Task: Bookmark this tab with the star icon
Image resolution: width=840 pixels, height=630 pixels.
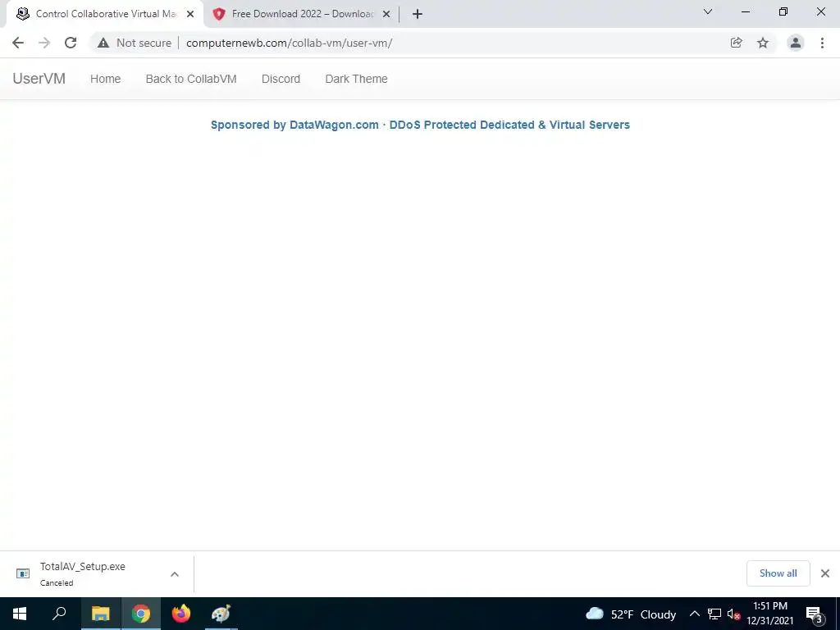Action: pos(763,43)
